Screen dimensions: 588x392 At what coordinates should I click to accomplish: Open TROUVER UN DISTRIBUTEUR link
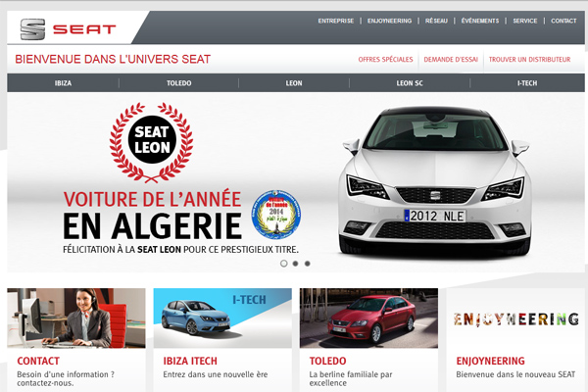(x=529, y=60)
